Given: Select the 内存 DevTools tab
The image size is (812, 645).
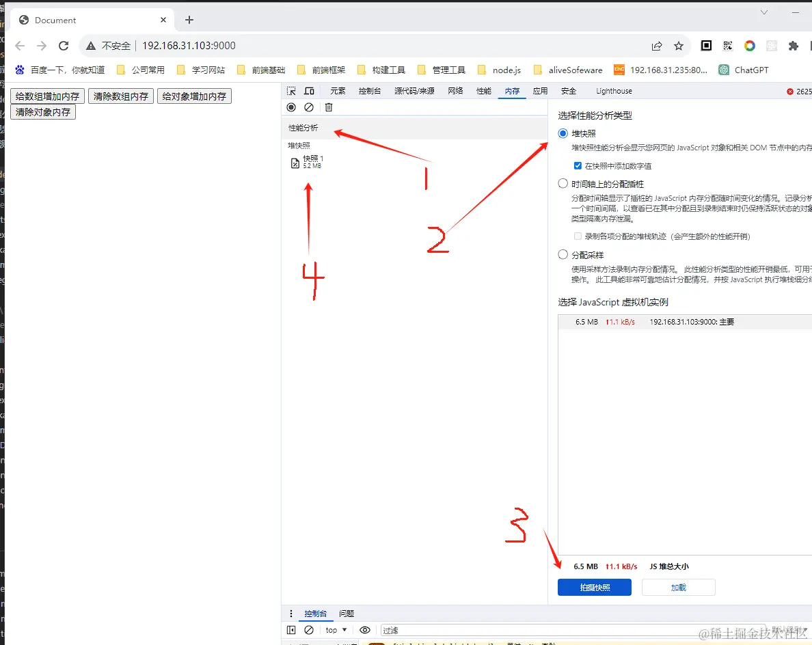Looking at the screenshot, I should 512,91.
